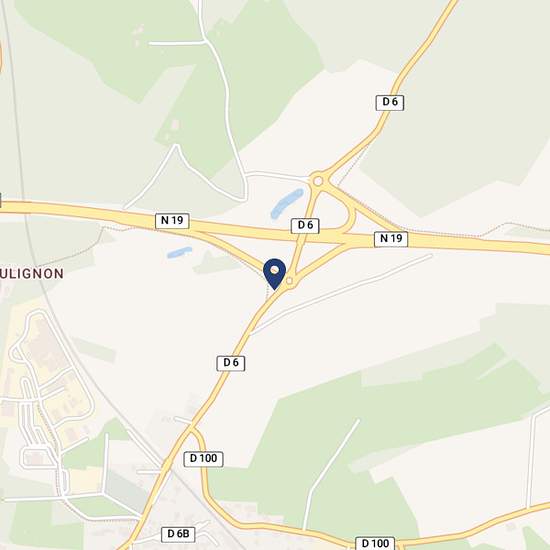Click the D 100 shield beside the D 6 fork

[x=203, y=459]
